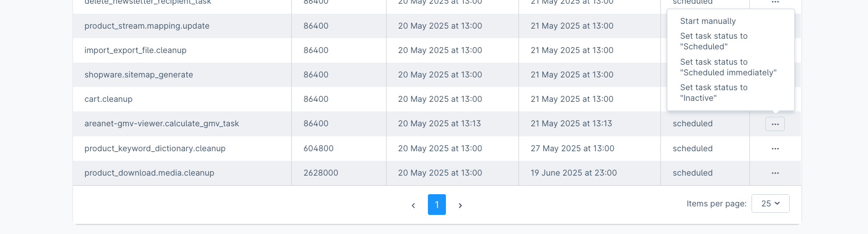Go to previous page arrow
Screen dimensions: 868x234
(x=413, y=205)
